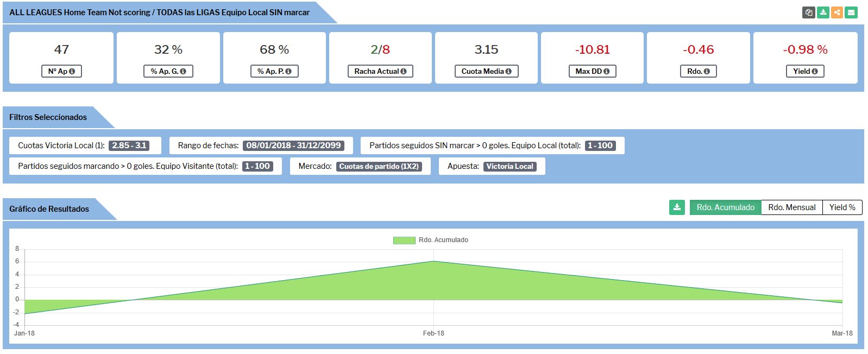Click info icon in Racha Actual label
This screenshot has height=354, width=868.
[404, 71]
